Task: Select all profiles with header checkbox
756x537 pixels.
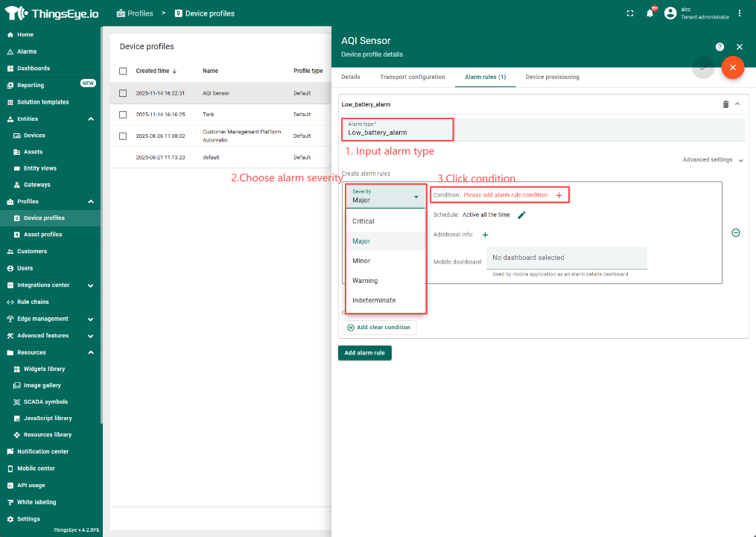Action: click(123, 72)
